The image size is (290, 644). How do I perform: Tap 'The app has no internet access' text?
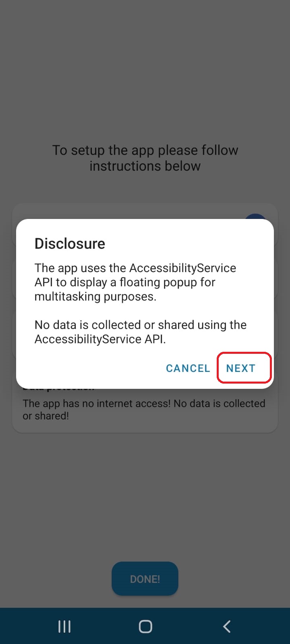click(96, 403)
